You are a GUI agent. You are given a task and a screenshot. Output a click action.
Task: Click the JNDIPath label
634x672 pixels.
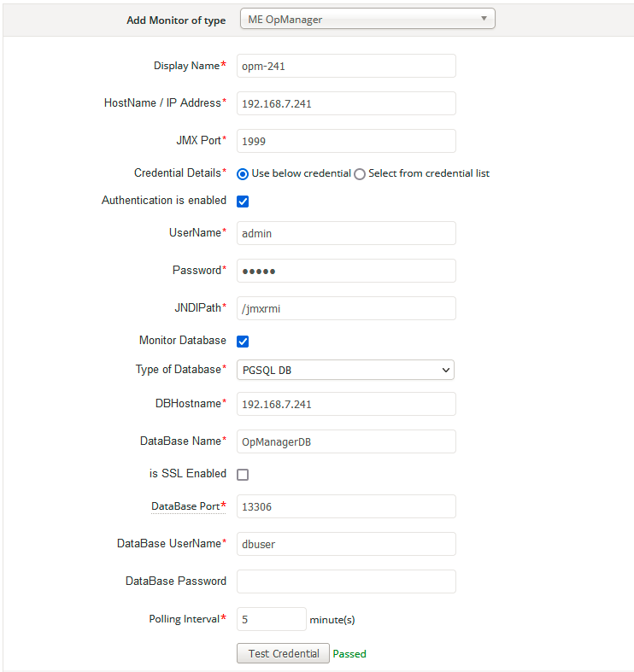point(200,307)
